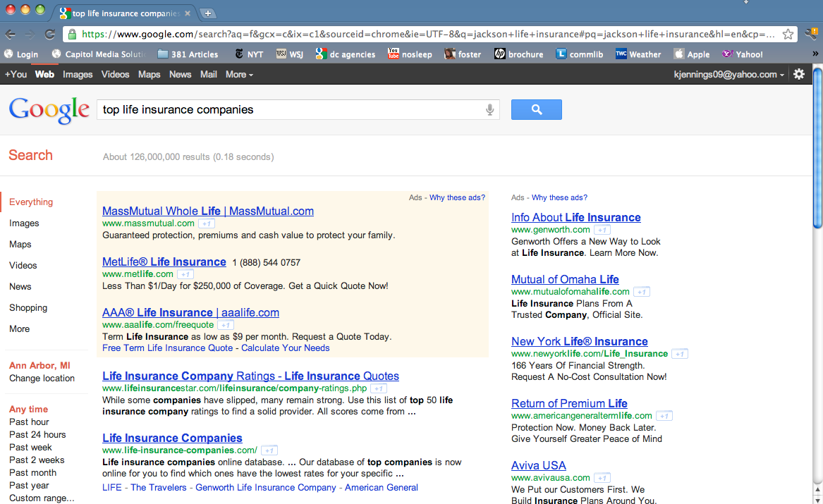
Task: Open the Apple bookmark
Action: click(692, 54)
